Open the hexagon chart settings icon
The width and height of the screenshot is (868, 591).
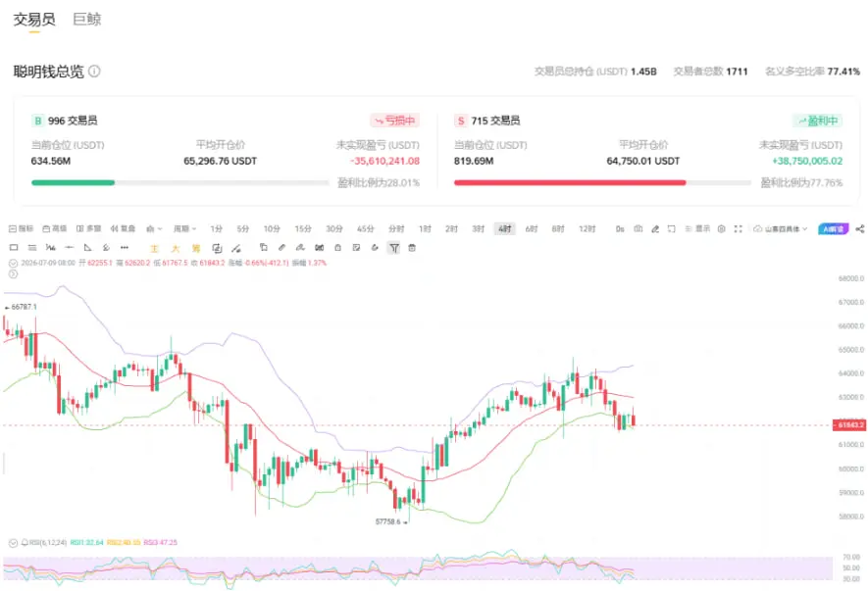[721, 228]
